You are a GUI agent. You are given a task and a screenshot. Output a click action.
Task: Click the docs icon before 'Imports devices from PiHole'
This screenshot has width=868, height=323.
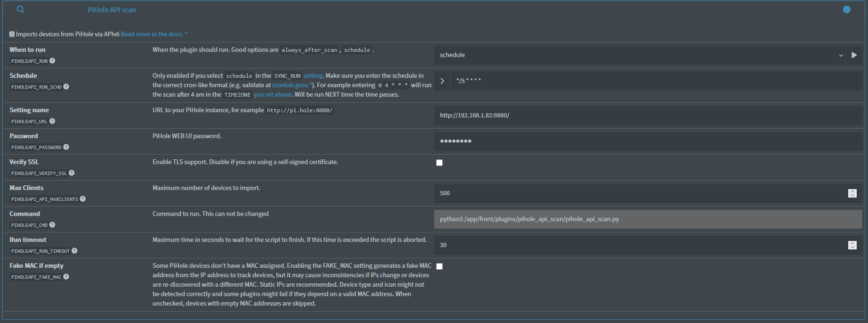click(x=11, y=33)
